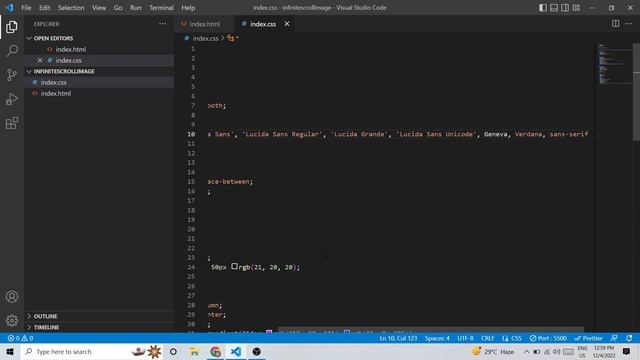Open the File menu
This screenshot has width=640, height=360.
(x=26, y=8)
